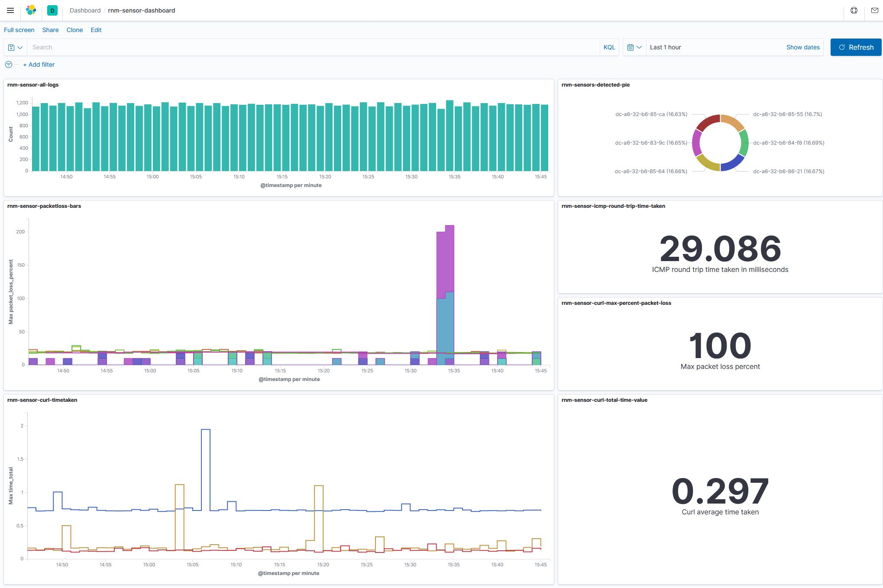Screen dimensions: 883x588
Task: Select pie label dc-a6-32-b6-84-f8 (16.69%)
Action: pyautogui.click(x=789, y=143)
